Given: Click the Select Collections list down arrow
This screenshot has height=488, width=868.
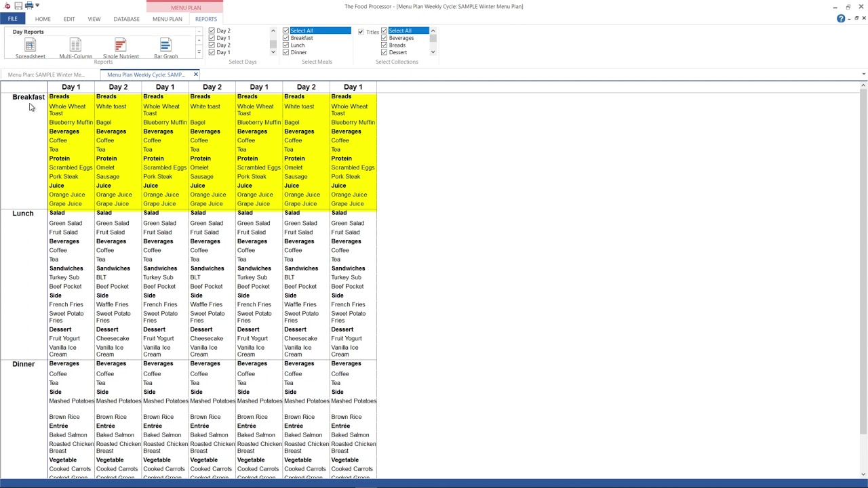Looking at the screenshot, I should 433,52.
